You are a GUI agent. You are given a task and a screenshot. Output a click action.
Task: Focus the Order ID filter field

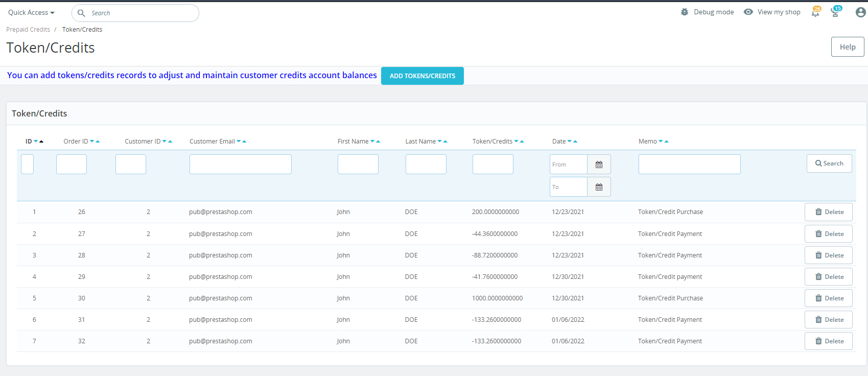click(72, 165)
